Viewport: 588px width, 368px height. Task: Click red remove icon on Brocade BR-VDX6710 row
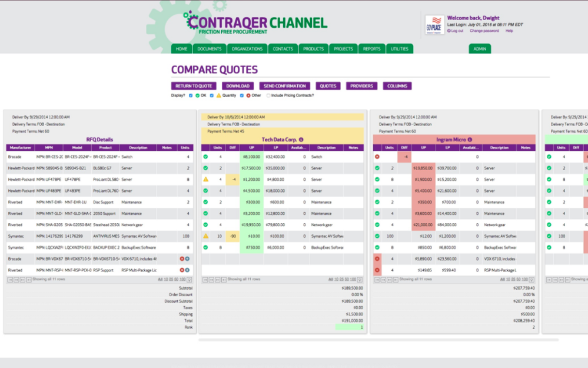point(182,258)
